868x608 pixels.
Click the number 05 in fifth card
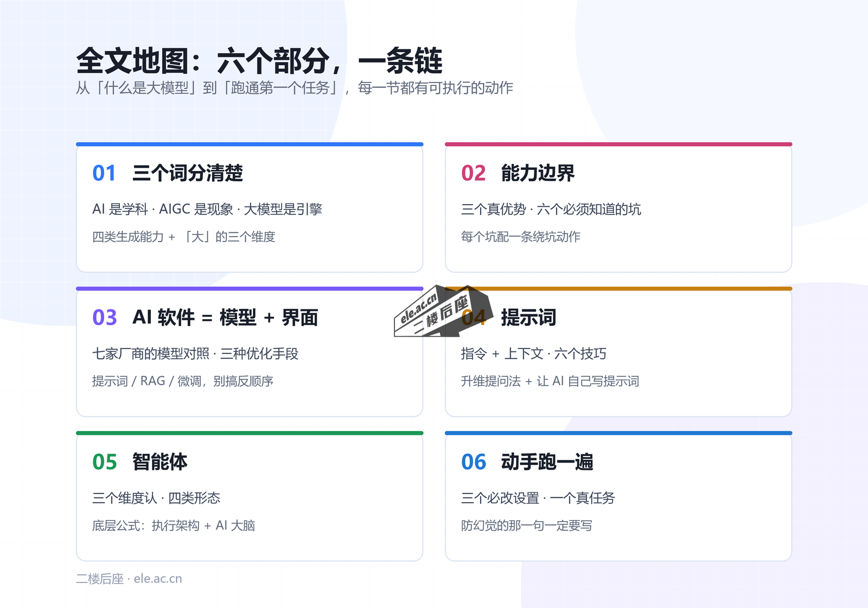(x=104, y=462)
